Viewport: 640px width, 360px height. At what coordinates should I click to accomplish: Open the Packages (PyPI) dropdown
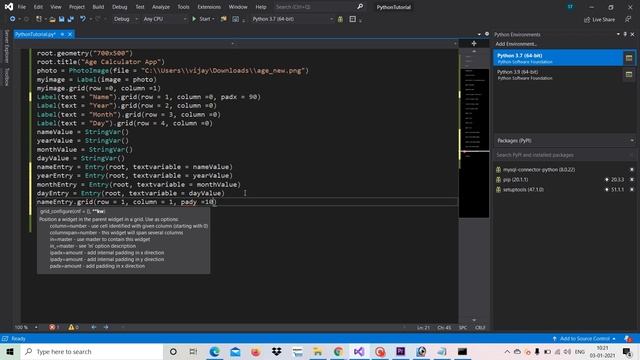tap(565, 140)
